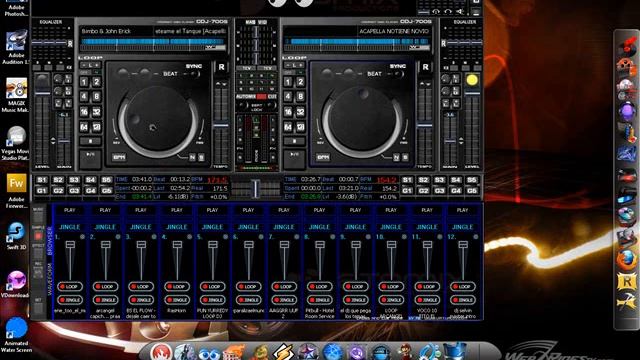This screenshot has width=640, height=360.
Task: Set an 8-beat loop on left deck
Action: coord(96,97)
